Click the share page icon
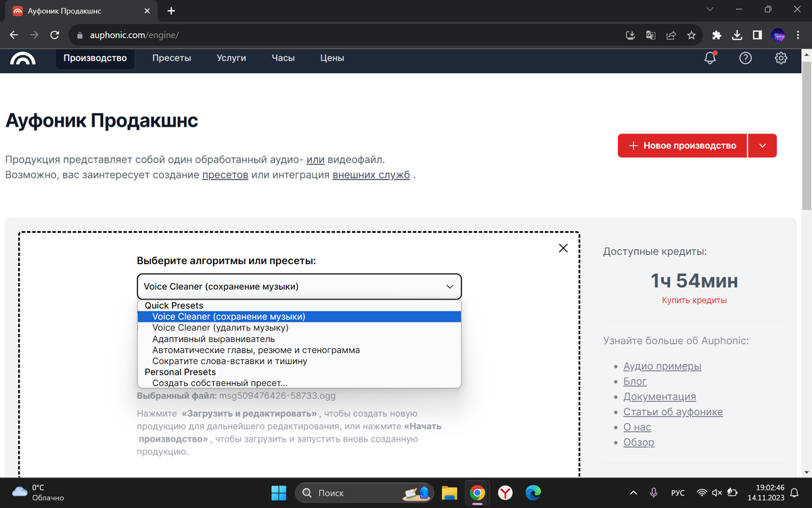 click(x=671, y=35)
